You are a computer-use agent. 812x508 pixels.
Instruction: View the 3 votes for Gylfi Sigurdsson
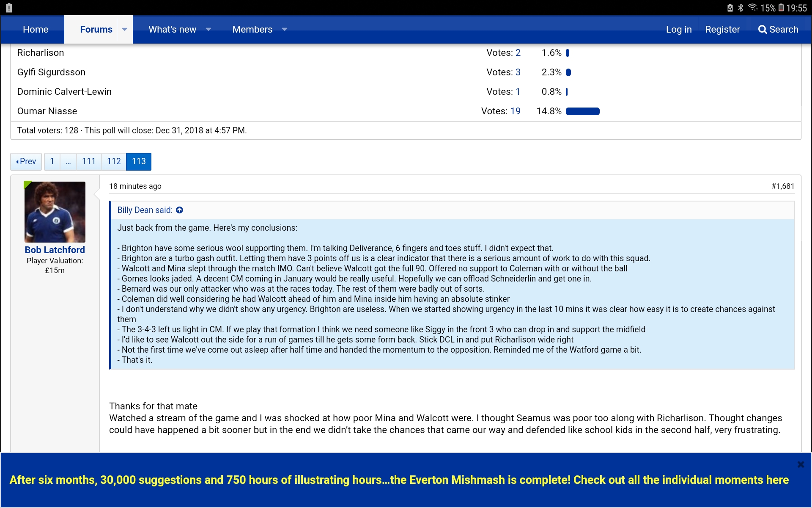[518, 72]
